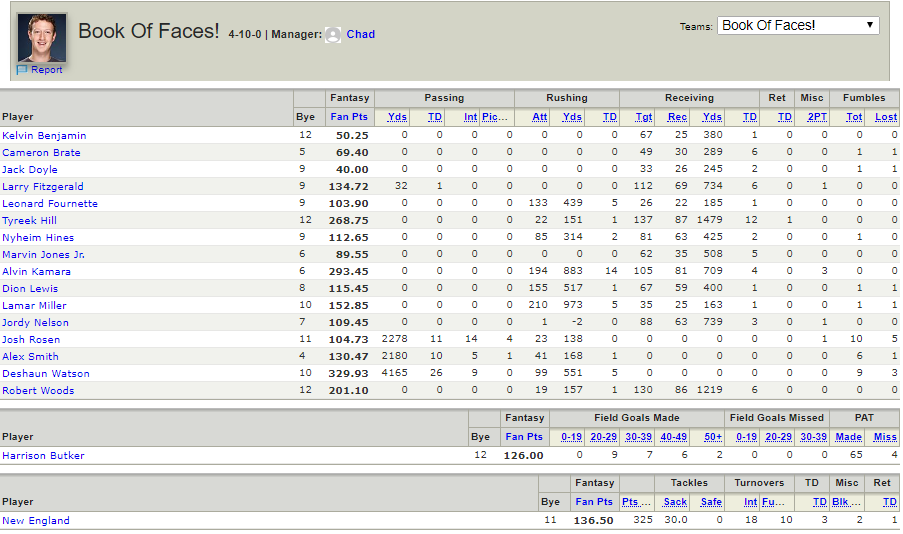Screen dimensions: 903x534
Task: Sort by Field Goals Made 40-49
Action: coord(674,437)
